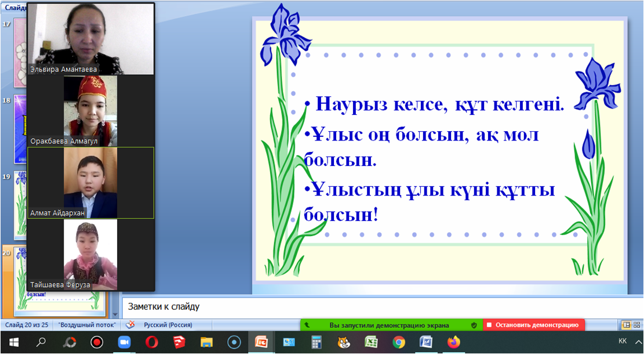Viewport: 644px width, 354px height.
Task: Click the red record icon on taskbar
Action: [x=96, y=342]
